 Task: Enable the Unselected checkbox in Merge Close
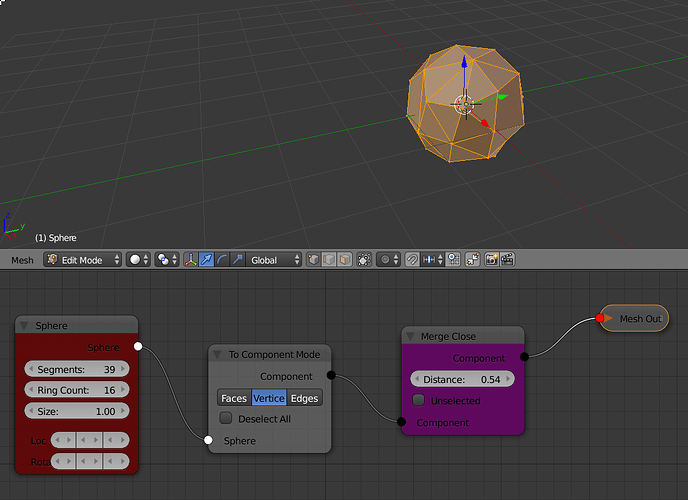(419, 400)
